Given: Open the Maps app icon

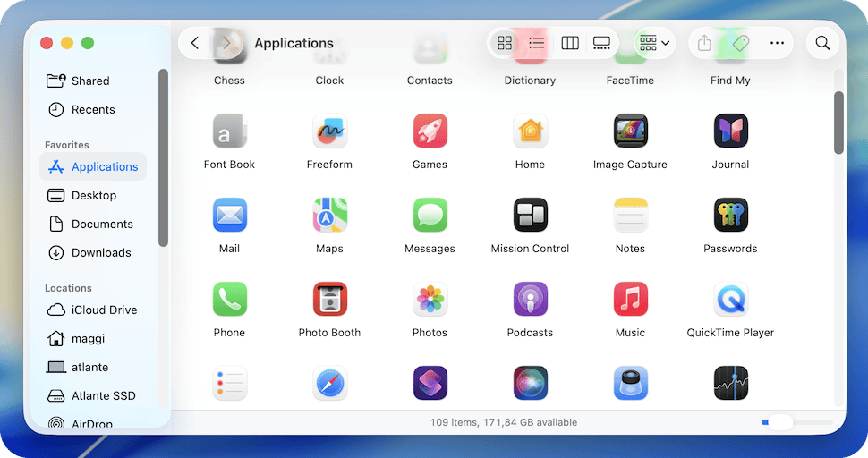Looking at the screenshot, I should point(329,216).
